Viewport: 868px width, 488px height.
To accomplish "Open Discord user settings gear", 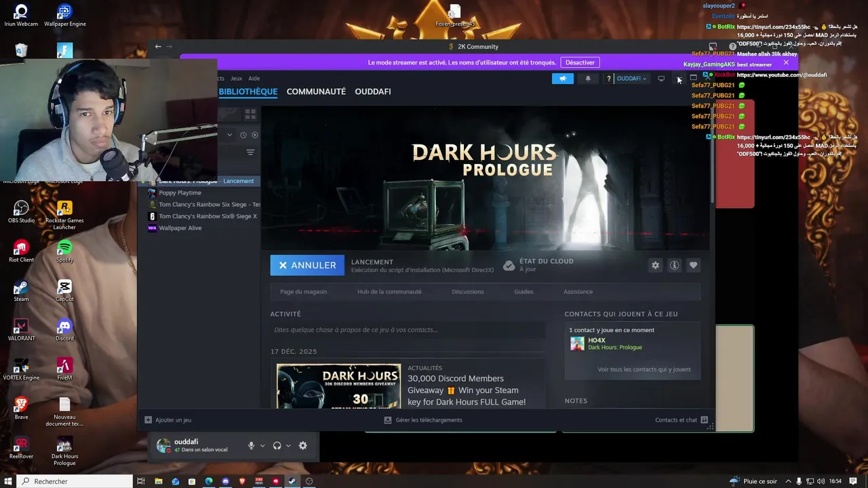I will click(302, 445).
